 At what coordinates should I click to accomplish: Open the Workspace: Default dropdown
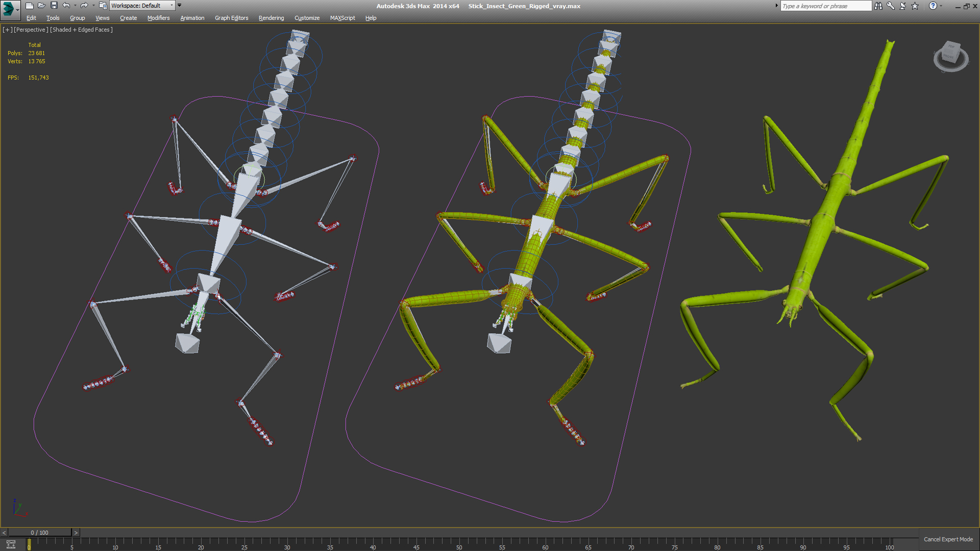(x=142, y=6)
